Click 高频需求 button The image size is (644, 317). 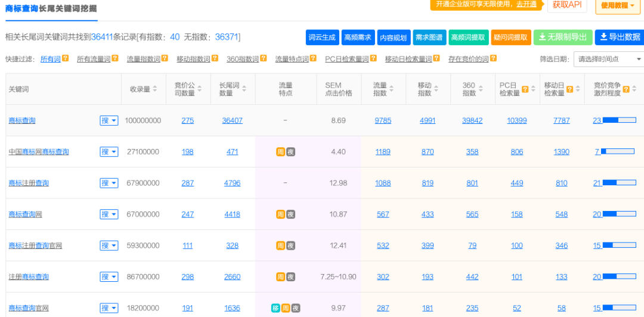[x=358, y=38]
